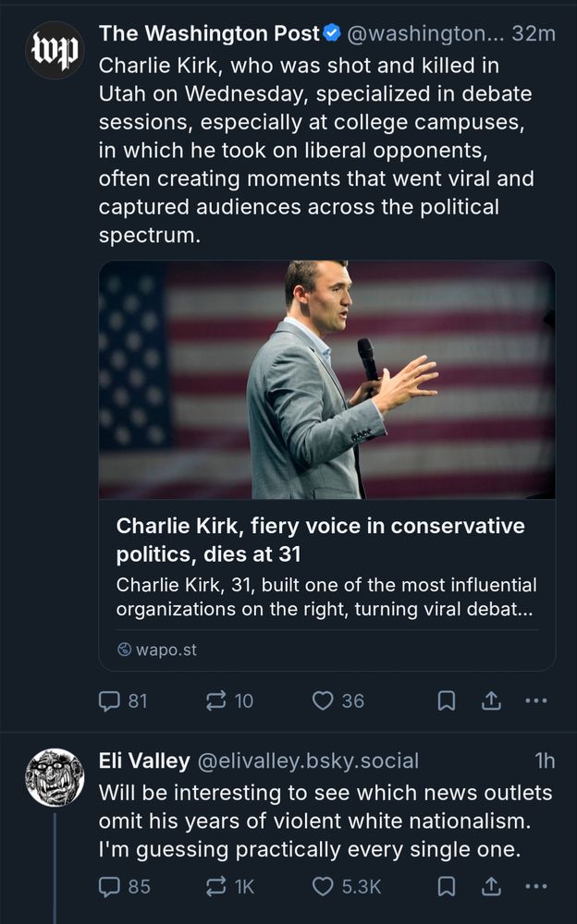Like Eli Valley's post

[321, 886]
